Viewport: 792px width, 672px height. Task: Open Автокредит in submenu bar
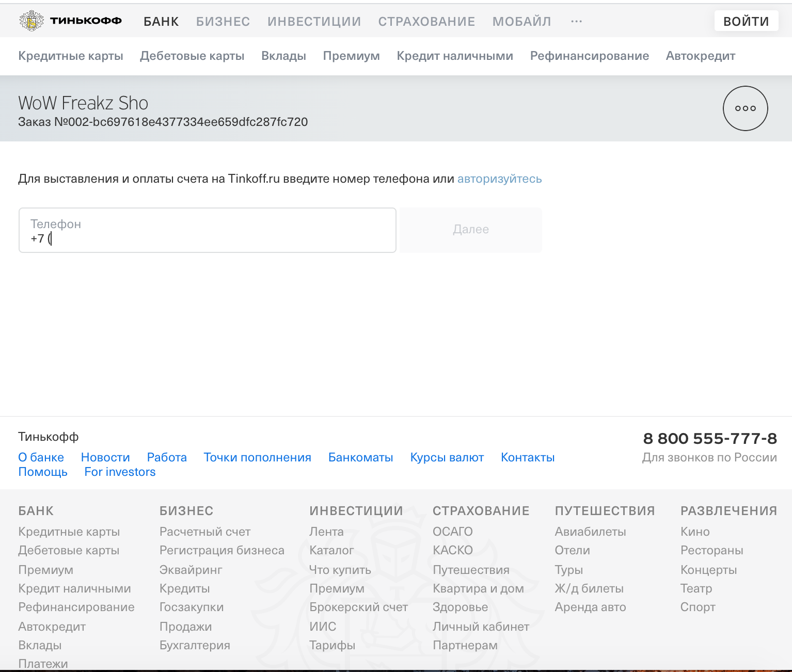[701, 56]
